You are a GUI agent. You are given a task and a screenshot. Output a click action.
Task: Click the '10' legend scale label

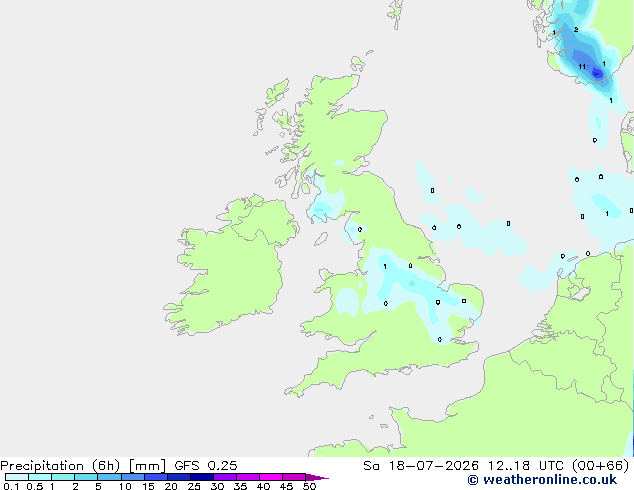[125, 486]
